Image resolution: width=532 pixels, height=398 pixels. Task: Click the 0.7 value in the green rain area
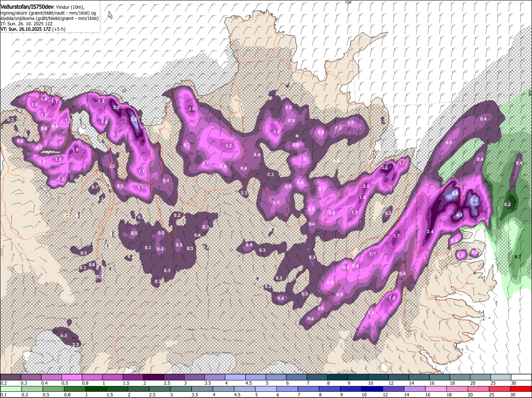tap(518, 257)
